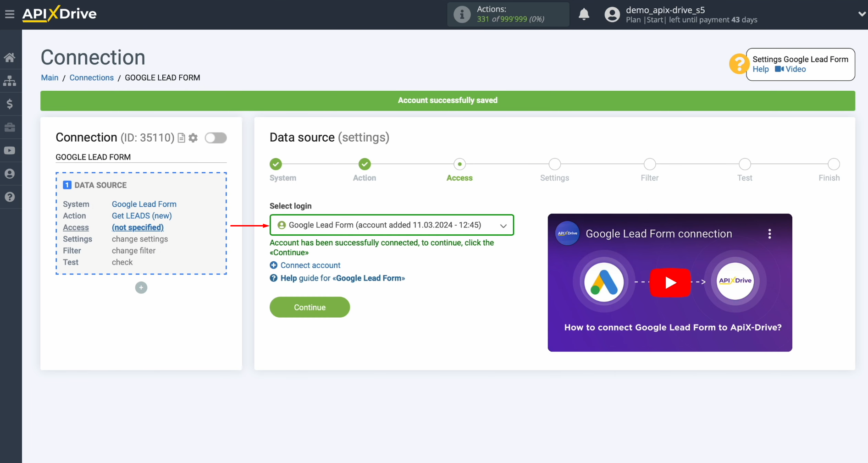
Task: Collapse the sidebar with the hamburger menu
Action: point(10,14)
